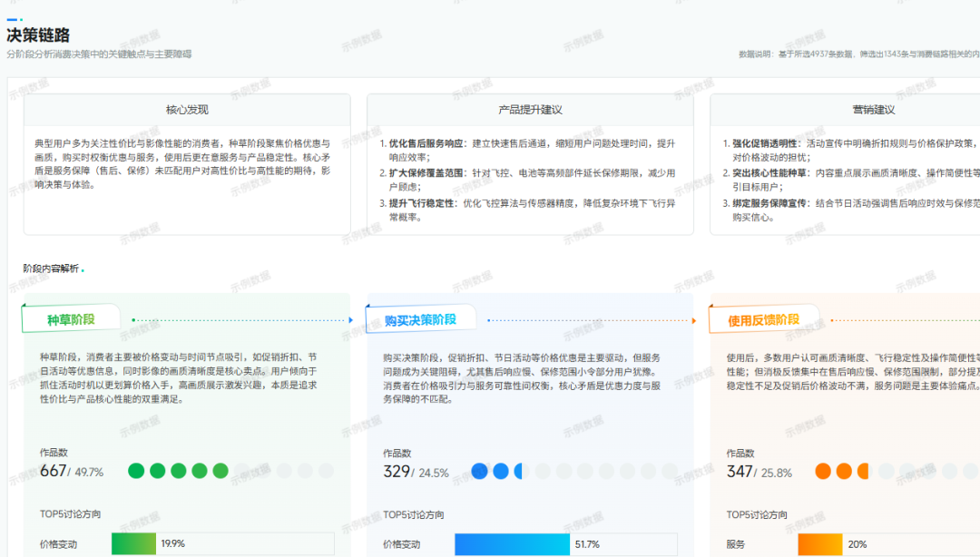This screenshot has height=557, width=980.
Task: Expand the 核心发现 card header
Action: (x=187, y=111)
